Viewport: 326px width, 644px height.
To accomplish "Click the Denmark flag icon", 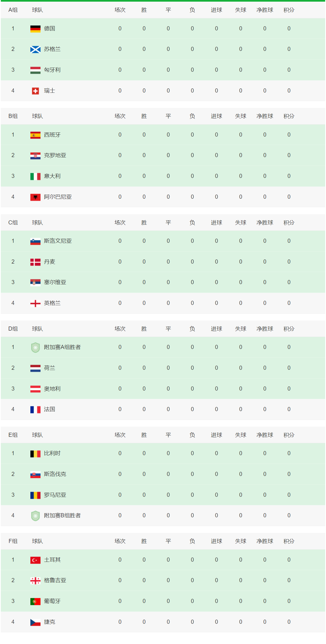I will point(35,262).
